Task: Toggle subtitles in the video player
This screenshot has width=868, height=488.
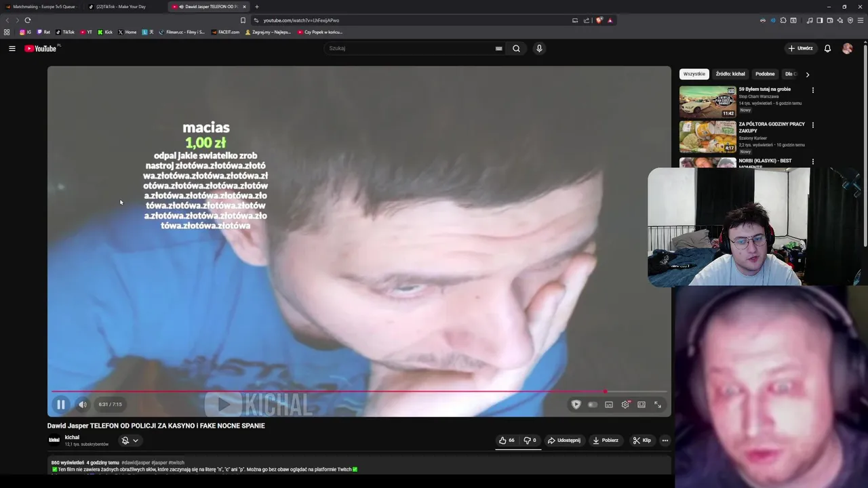Action: point(609,405)
